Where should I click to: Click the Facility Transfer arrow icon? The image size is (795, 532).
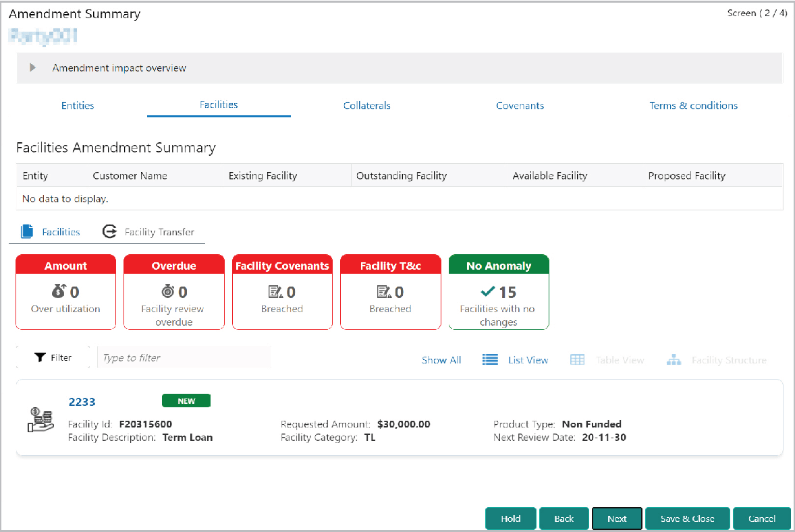point(109,231)
